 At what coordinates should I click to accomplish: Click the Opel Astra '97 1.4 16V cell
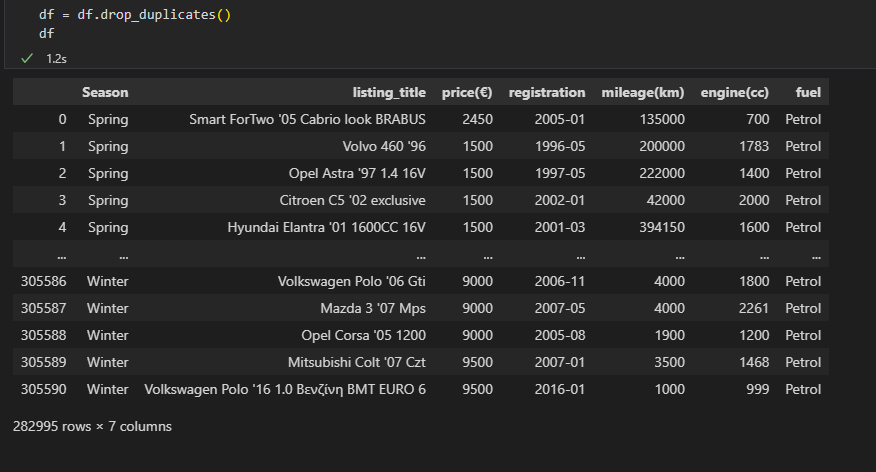click(357, 173)
